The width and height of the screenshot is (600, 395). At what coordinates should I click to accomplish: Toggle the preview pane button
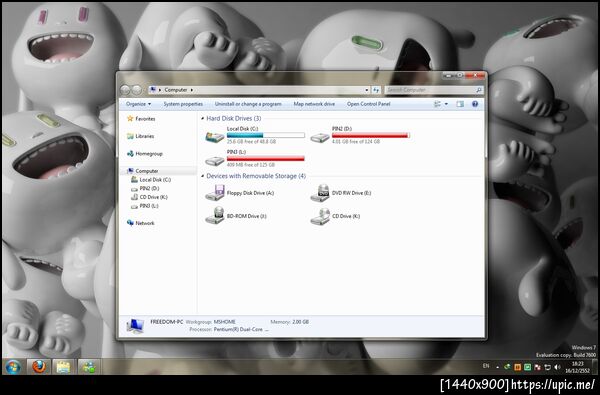[460, 104]
